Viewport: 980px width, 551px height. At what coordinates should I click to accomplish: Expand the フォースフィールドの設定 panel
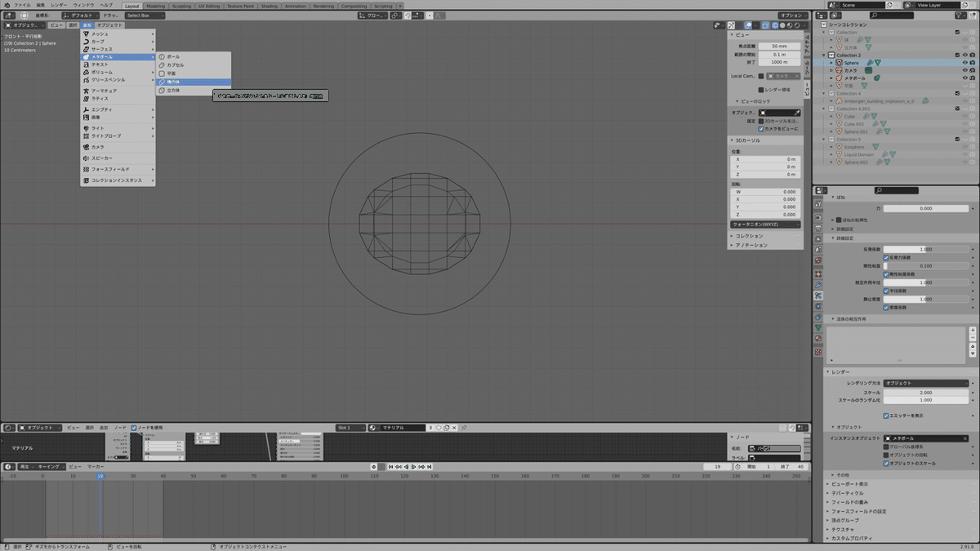pyautogui.click(x=858, y=511)
